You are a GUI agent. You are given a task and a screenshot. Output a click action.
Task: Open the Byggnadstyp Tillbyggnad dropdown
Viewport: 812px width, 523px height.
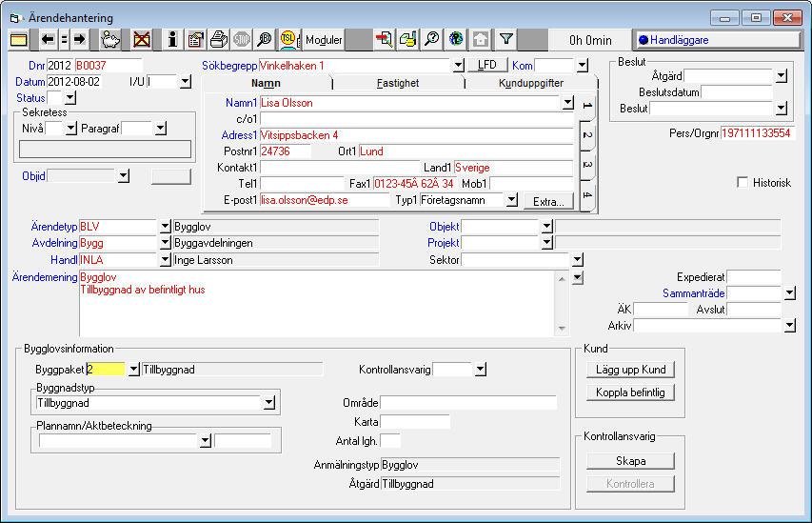(268, 403)
